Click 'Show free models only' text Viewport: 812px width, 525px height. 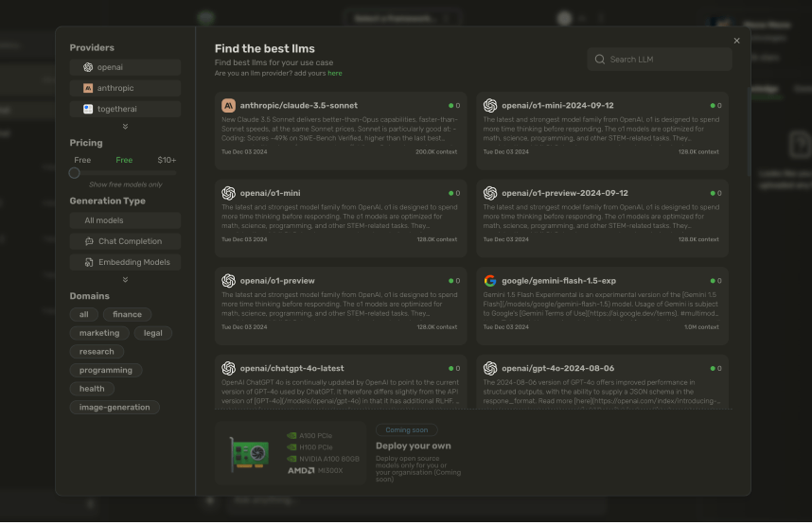(x=125, y=184)
